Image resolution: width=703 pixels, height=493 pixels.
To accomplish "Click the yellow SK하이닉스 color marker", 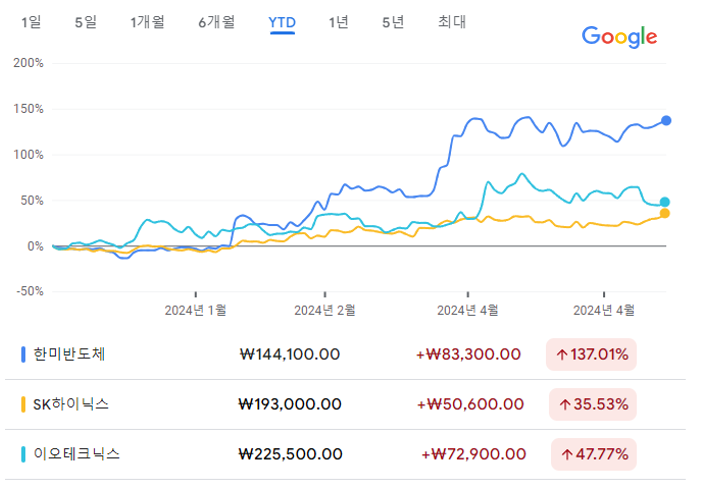I will coord(23,404).
